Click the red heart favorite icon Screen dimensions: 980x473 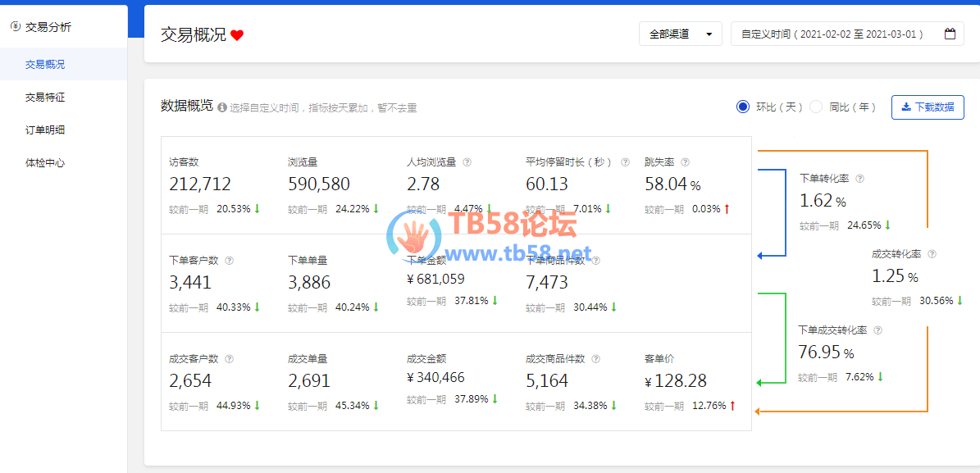pos(237,35)
